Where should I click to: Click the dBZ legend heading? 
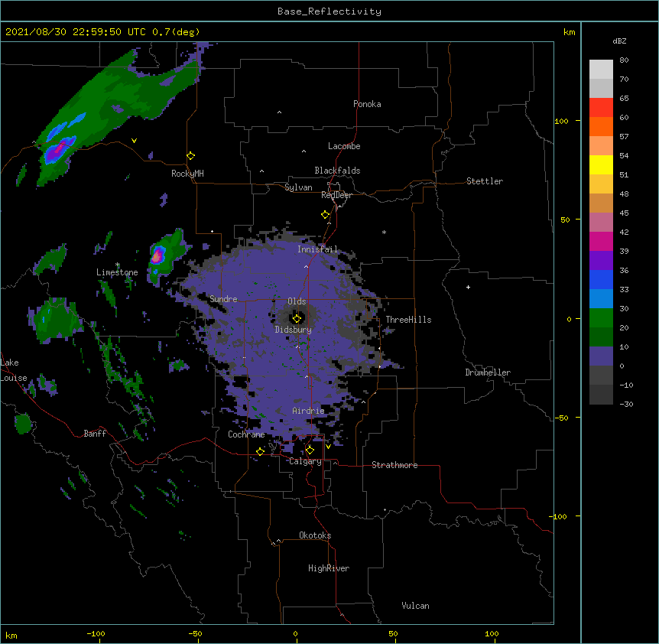pyautogui.click(x=619, y=41)
